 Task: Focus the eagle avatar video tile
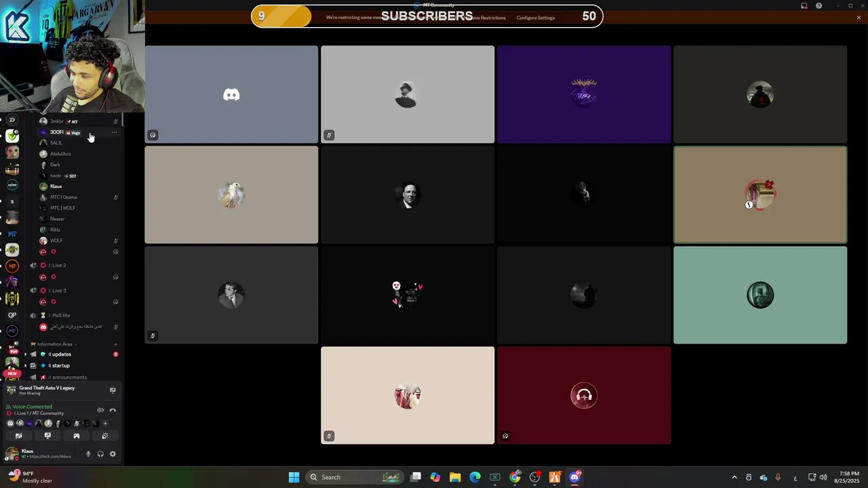pos(231,195)
